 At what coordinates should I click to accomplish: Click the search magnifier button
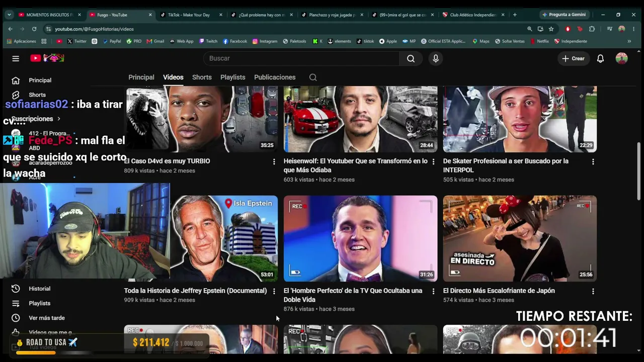click(x=411, y=58)
